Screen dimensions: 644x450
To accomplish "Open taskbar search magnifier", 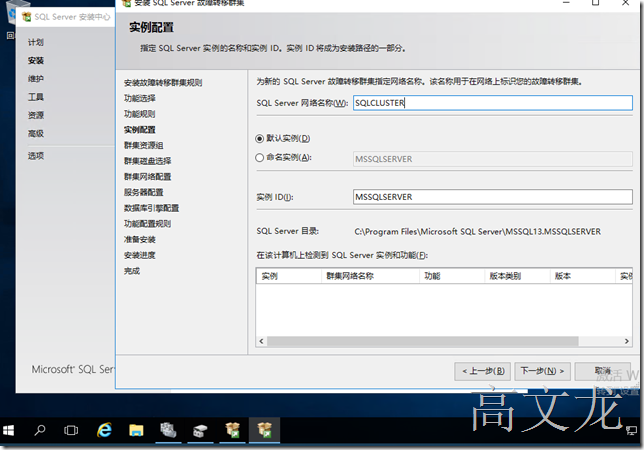I will tap(40, 430).
